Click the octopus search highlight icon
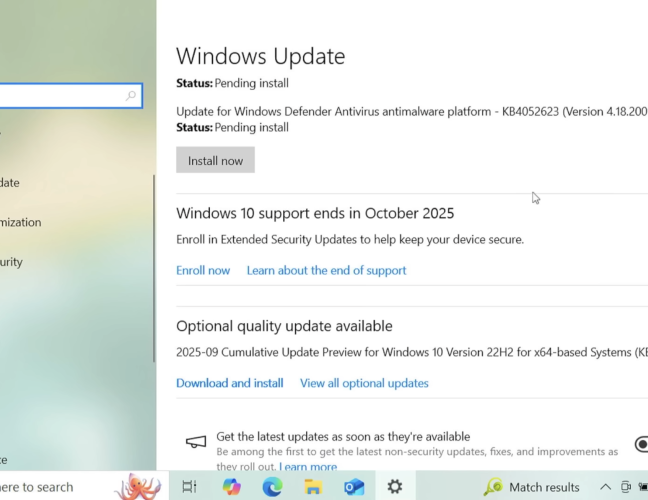The width and height of the screenshot is (648, 500). point(137,486)
